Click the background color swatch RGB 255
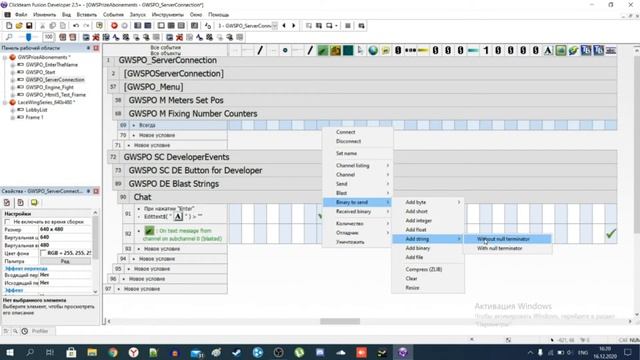640x360 pixels. point(44,253)
